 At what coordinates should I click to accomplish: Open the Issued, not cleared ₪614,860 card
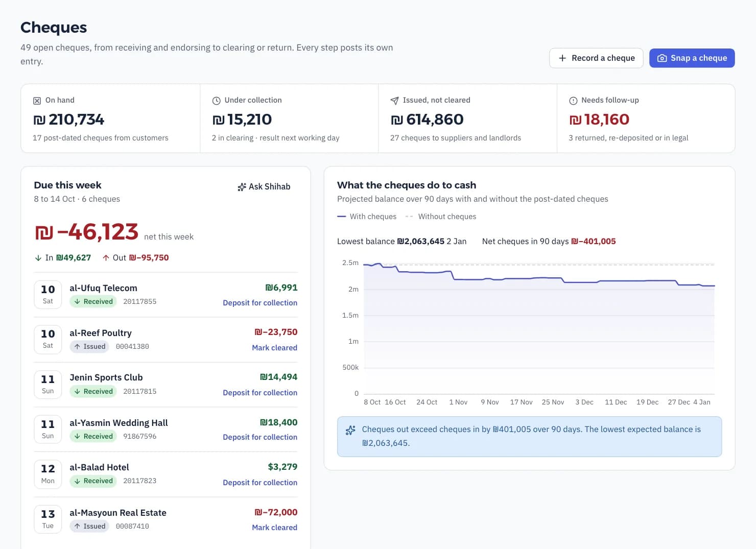coord(467,118)
